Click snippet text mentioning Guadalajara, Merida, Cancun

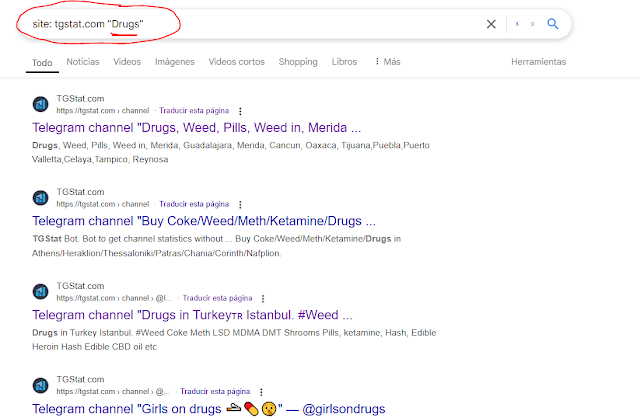(231, 152)
